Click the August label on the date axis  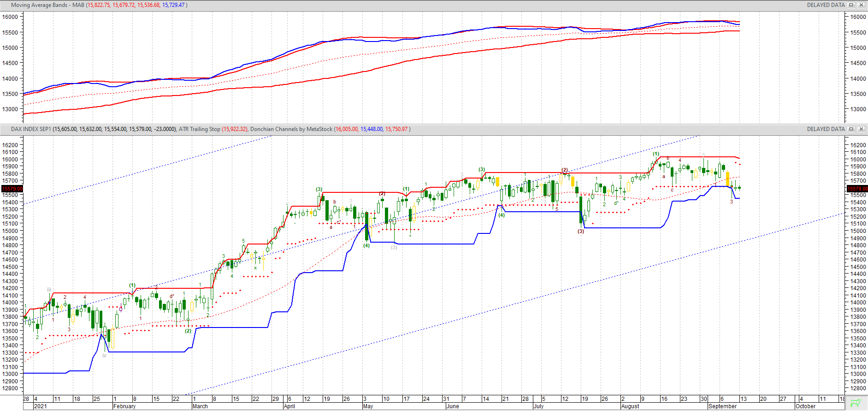click(x=630, y=406)
